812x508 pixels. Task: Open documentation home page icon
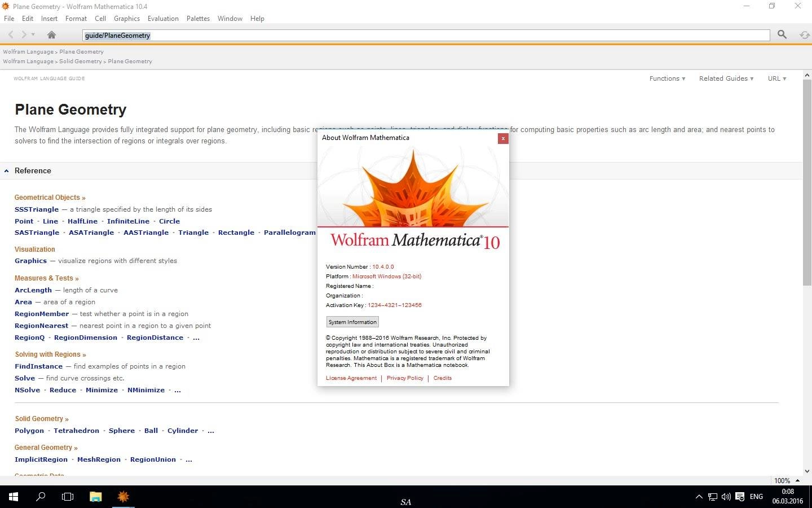(51, 35)
